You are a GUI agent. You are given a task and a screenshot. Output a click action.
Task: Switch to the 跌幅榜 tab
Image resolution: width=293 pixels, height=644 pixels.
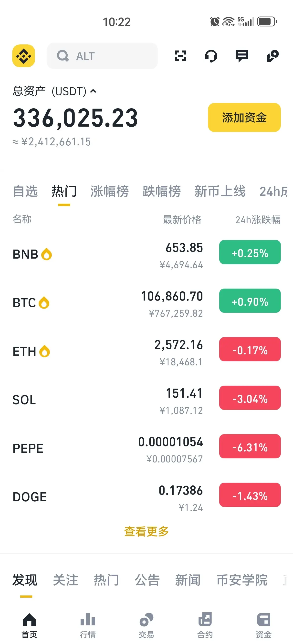click(162, 191)
